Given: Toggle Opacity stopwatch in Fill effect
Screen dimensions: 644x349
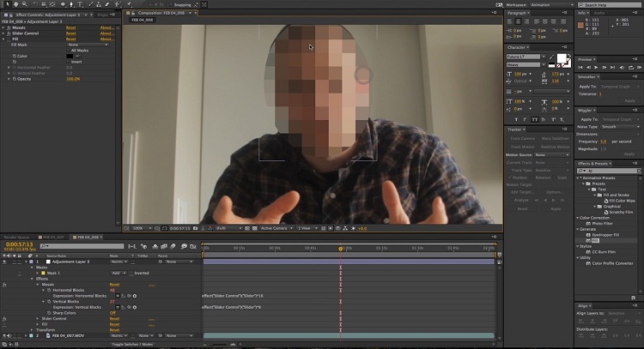Looking at the screenshot, I should point(14,79).
